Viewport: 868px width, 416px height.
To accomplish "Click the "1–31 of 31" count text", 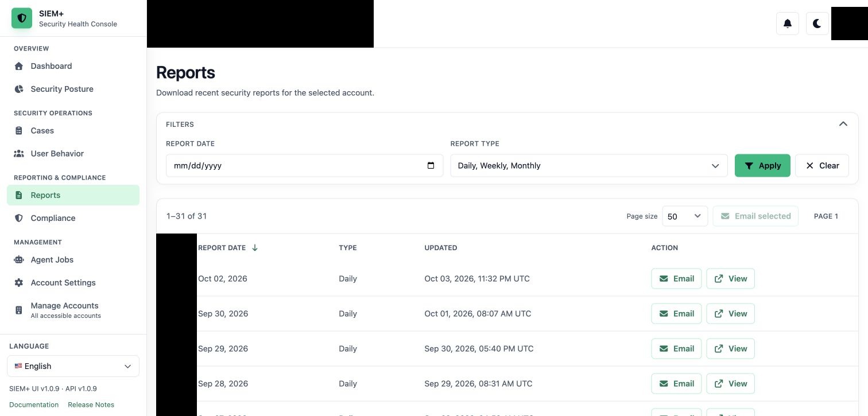I will coord(187,216).
